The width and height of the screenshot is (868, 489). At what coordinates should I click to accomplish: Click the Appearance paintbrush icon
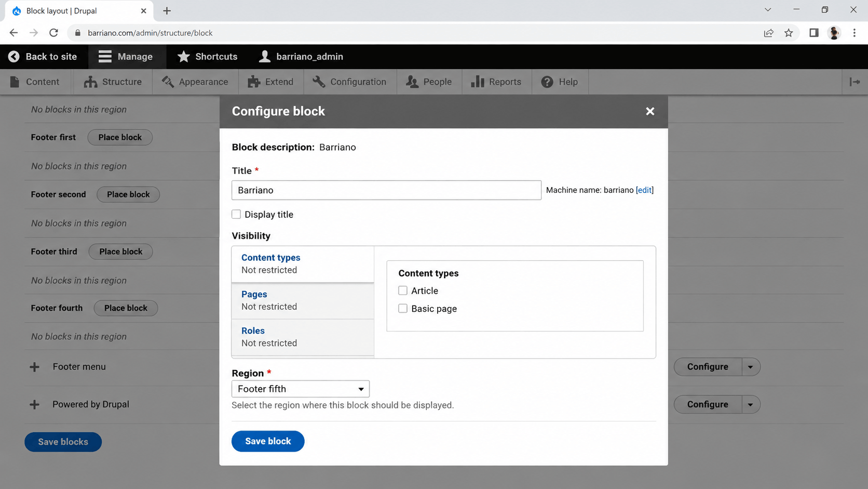pyautogui.click(x=168, y=82)
